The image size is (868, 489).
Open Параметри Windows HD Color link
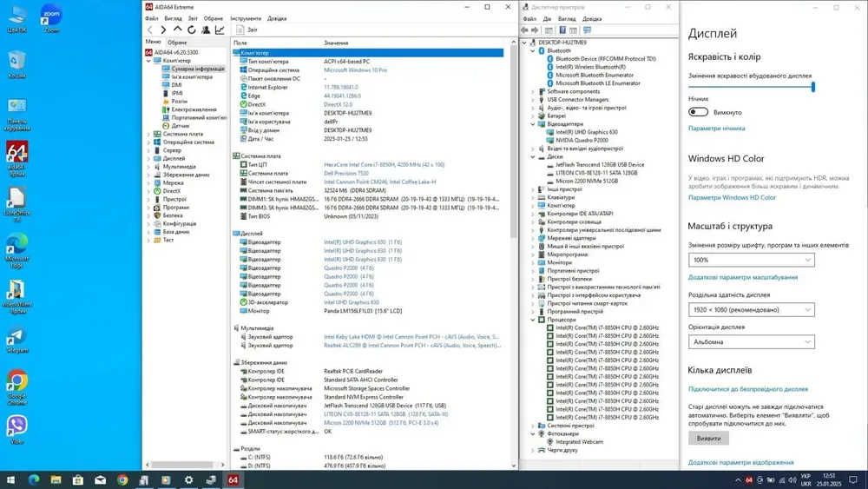[732, 197]
